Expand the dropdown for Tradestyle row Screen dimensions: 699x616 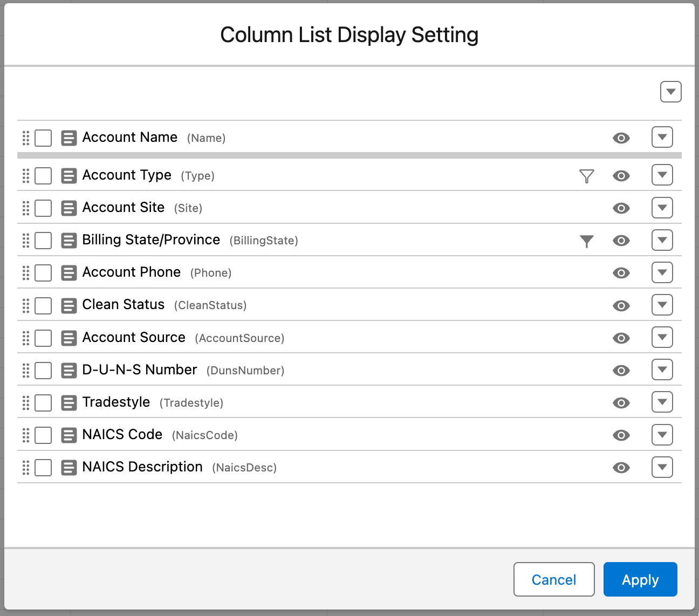click(662, 402)
